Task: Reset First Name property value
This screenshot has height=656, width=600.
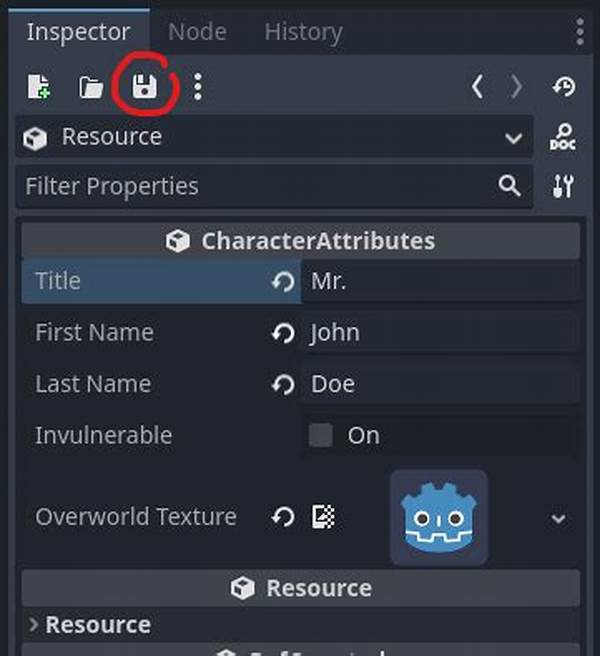Action: 283,333
